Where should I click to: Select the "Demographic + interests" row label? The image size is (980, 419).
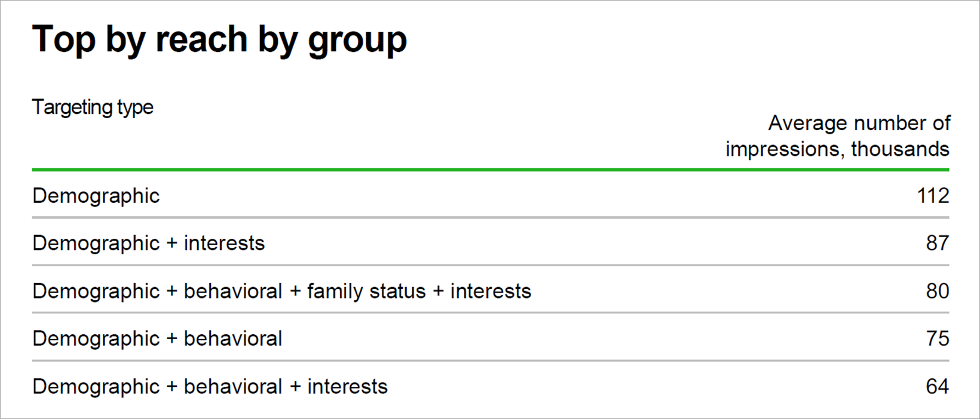(148, 244)
